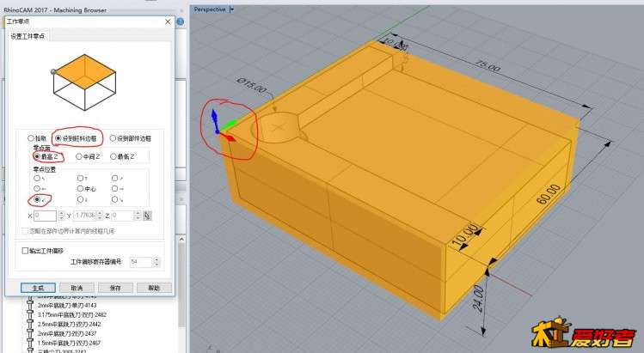Select the 1.5mm平底铣刀双刃-2467 tool row
644x353 pixels.
pos(69,343)
